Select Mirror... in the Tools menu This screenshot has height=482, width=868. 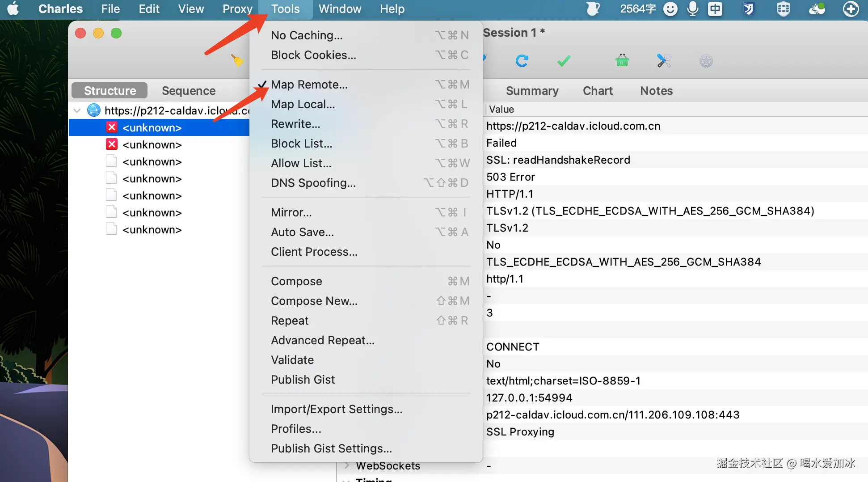tap(366, 212)
